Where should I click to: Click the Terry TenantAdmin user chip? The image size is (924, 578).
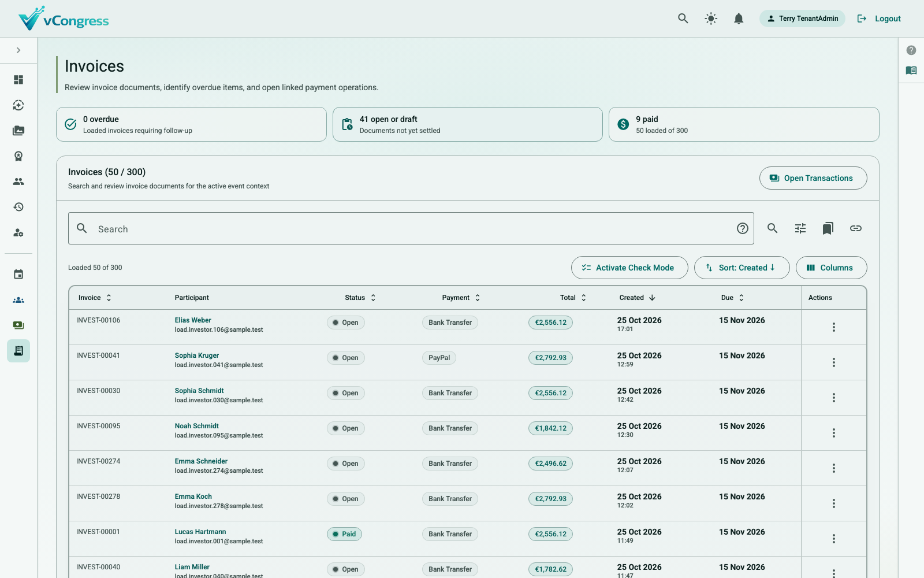pos(802,18)
